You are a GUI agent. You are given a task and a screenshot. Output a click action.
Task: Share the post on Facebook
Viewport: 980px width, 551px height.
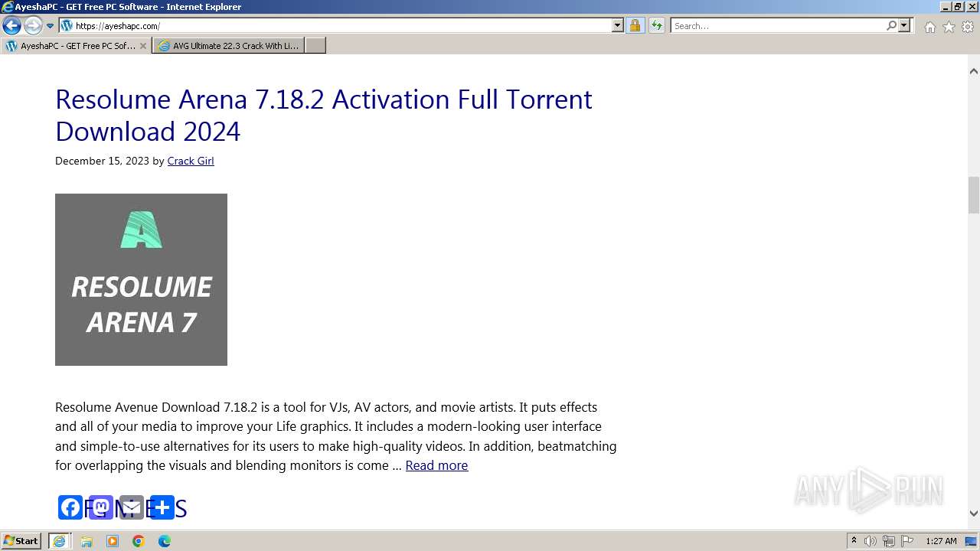[x=70, y=507]
